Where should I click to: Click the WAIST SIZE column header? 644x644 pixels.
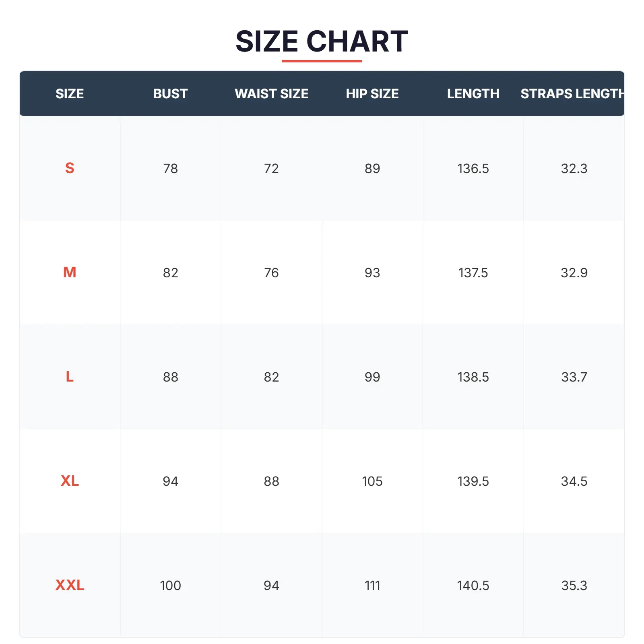[x=271, y=94]
